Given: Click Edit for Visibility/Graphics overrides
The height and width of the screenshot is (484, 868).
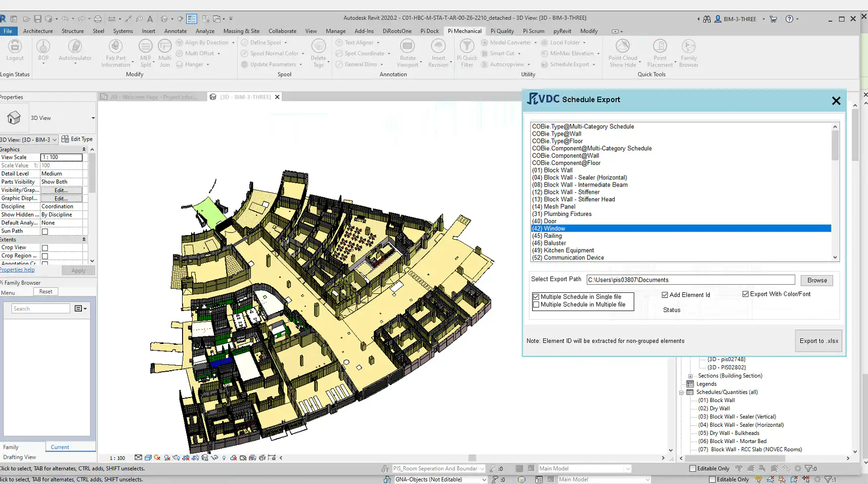Looking at the screenshot, I should point(61,190).
